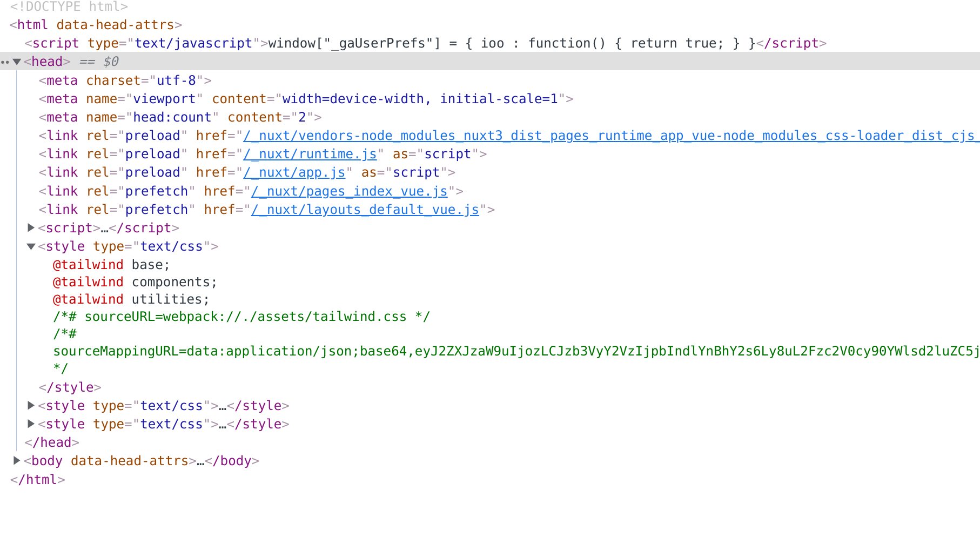Select the closing </html> tag
The image size is (980, 537).
pos(37,480)
